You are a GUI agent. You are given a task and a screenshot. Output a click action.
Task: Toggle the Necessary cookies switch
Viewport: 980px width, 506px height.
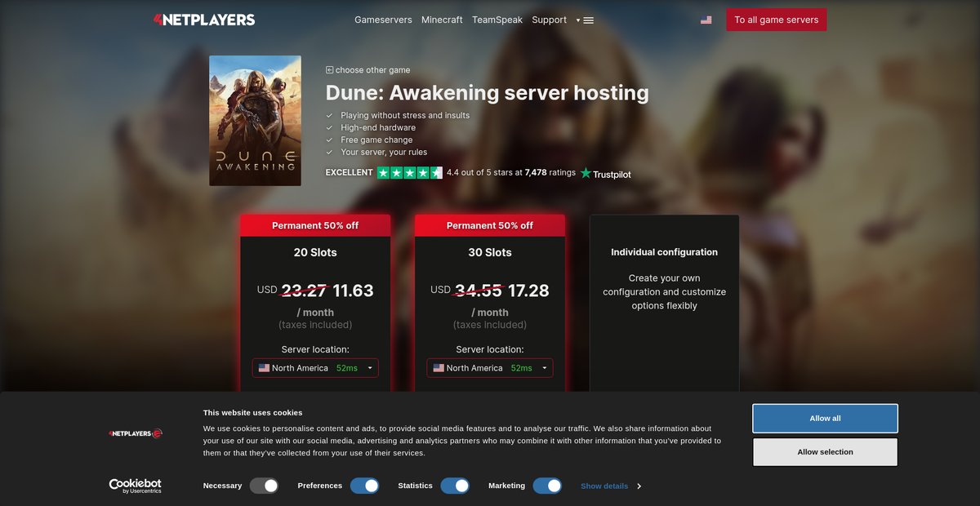265,486
